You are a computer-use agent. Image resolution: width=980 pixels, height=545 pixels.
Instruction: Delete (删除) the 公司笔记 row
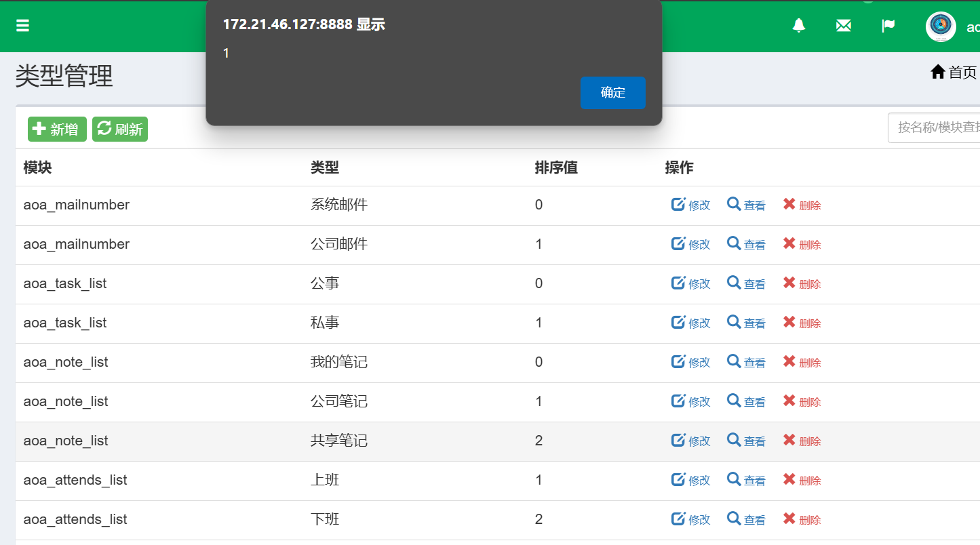802,401
